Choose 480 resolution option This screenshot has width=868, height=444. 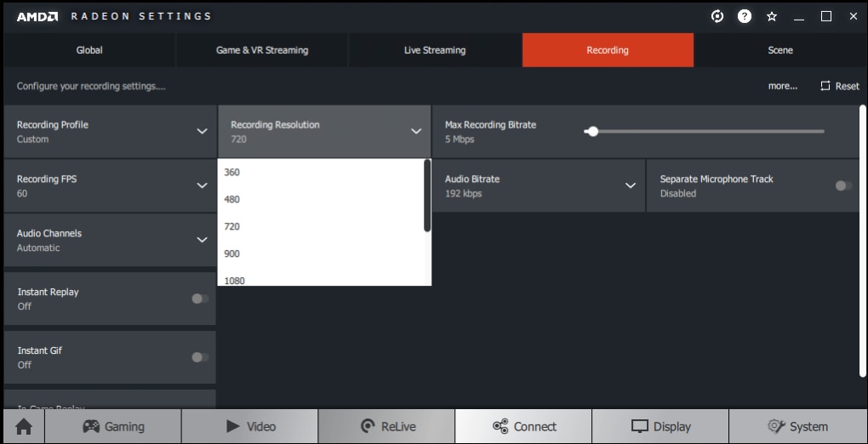point(321,199)
